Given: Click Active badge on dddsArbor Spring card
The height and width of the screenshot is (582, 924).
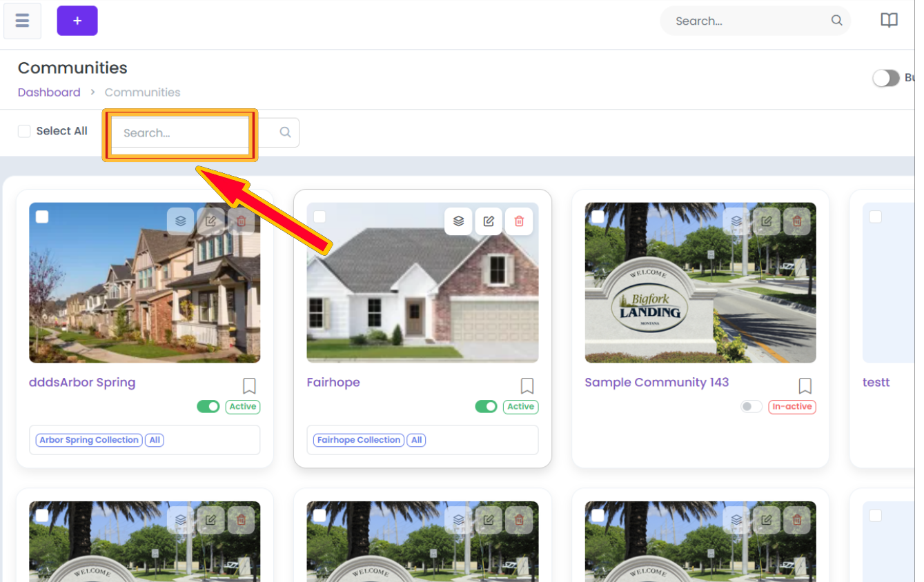Looking at the screenshot, I should click(243, 407).
